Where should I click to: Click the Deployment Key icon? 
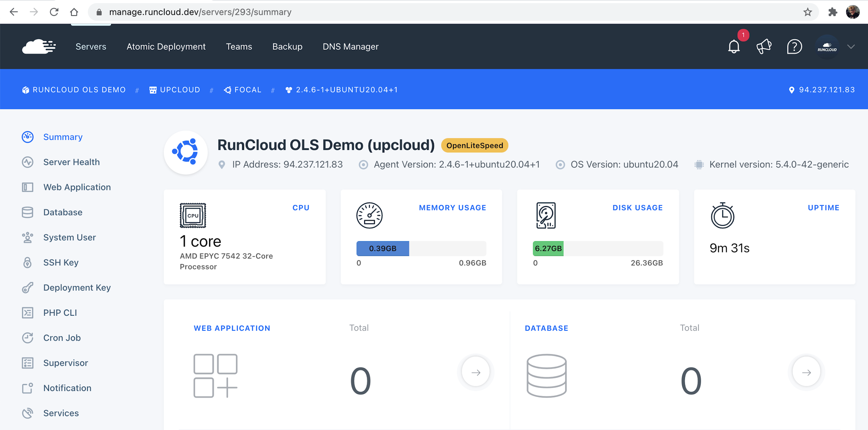click(27, 288)
